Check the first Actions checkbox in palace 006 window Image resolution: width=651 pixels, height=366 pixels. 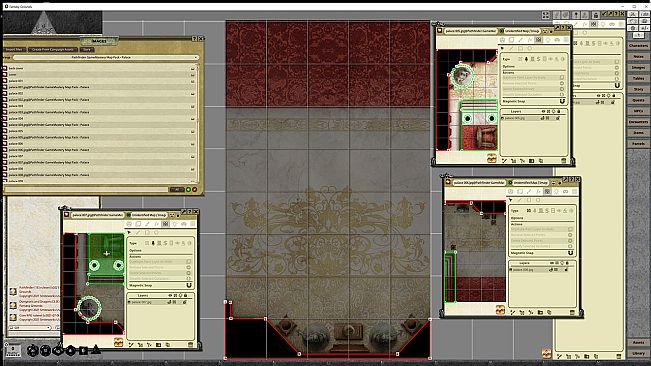[570, 229]
